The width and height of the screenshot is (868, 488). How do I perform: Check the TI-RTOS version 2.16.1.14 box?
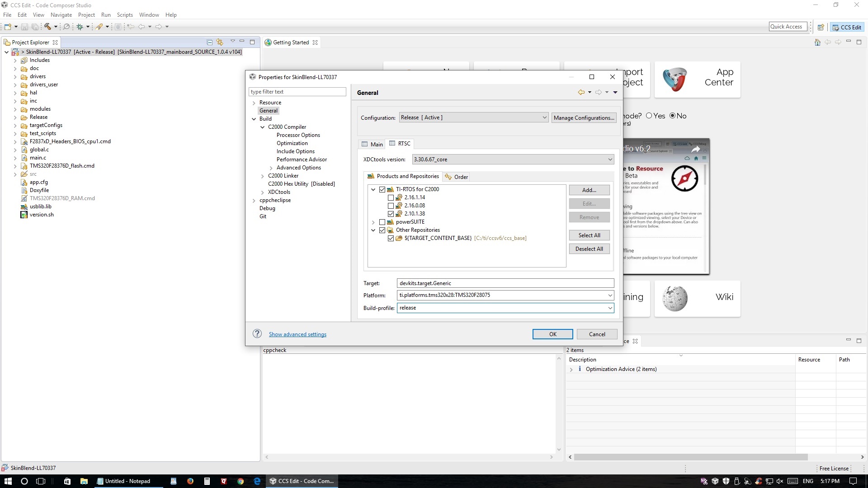pos(391,197)
